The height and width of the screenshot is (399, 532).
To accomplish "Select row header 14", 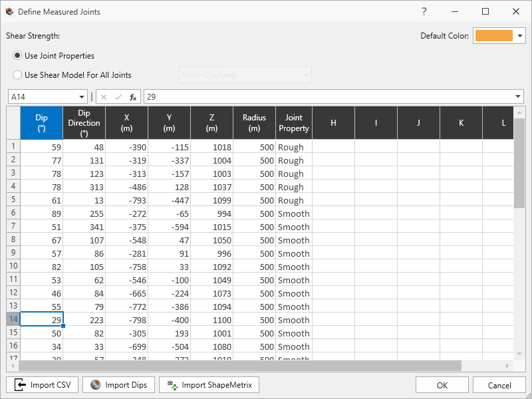I will [x=13, y=319].
